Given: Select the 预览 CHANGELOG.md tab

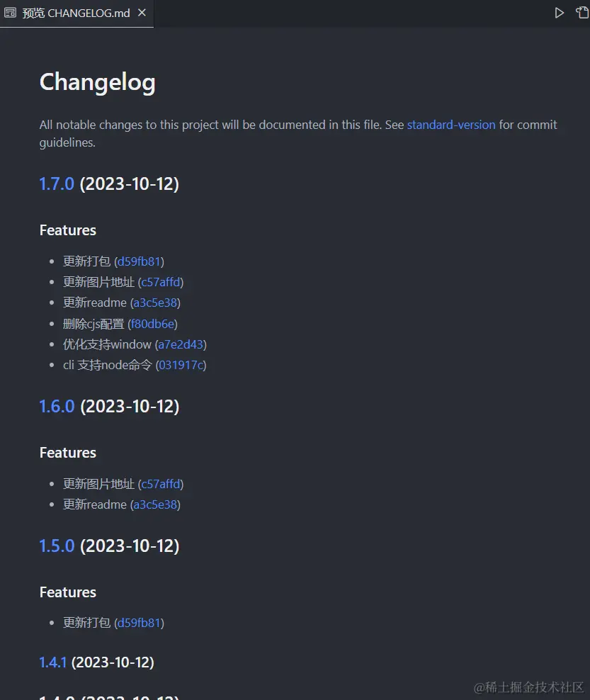Looking at the screenshot, I should (76, 13).
